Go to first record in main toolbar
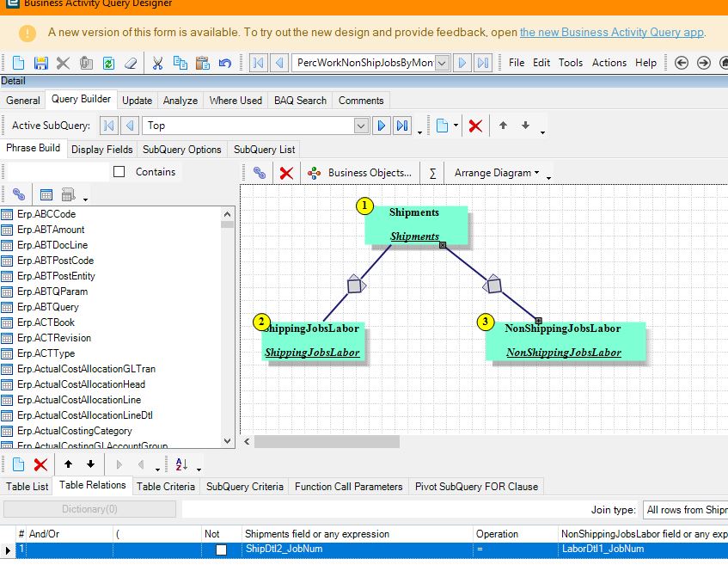Screen dimensions: 728x571 (x=258, y=63)
